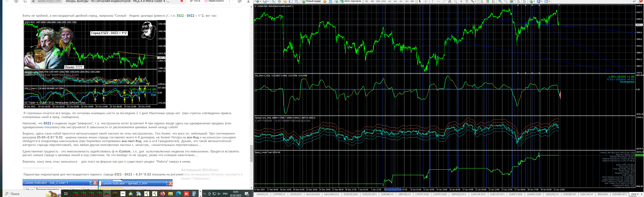Open a new chart via the toolbar icon
Image resolution: width=644 pixels, height=197 pixels.
(x=257, y=1)
